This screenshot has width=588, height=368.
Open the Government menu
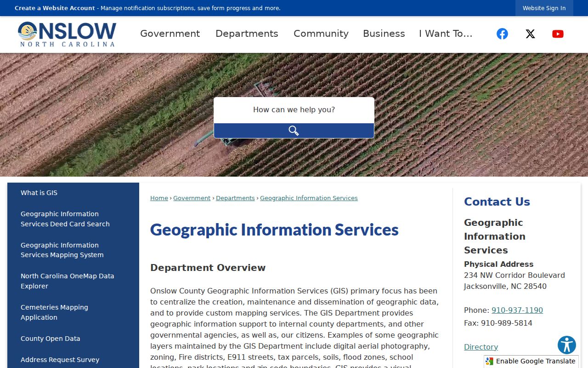(x=170, y=34)
